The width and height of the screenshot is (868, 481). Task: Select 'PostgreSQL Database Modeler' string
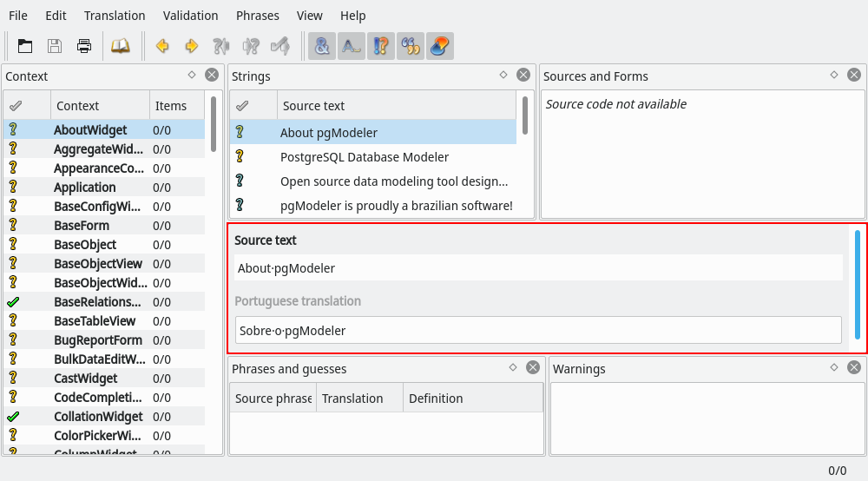[373, 156]
